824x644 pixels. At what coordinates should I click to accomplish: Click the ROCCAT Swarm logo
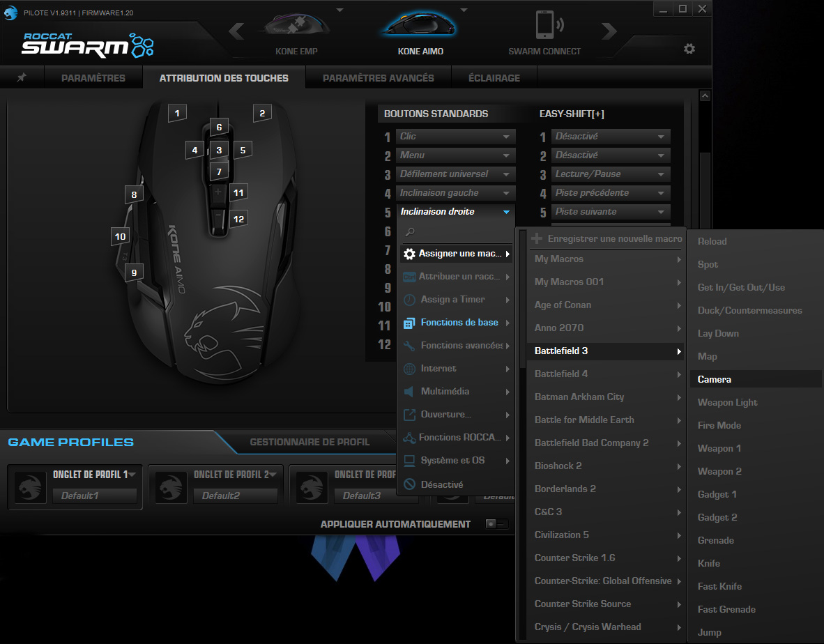tap(88, 45)
